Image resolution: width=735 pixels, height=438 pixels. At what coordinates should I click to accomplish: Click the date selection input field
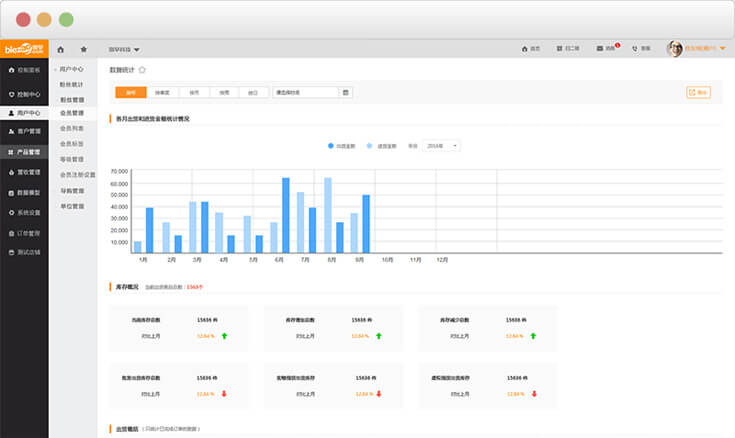[305, 93]
